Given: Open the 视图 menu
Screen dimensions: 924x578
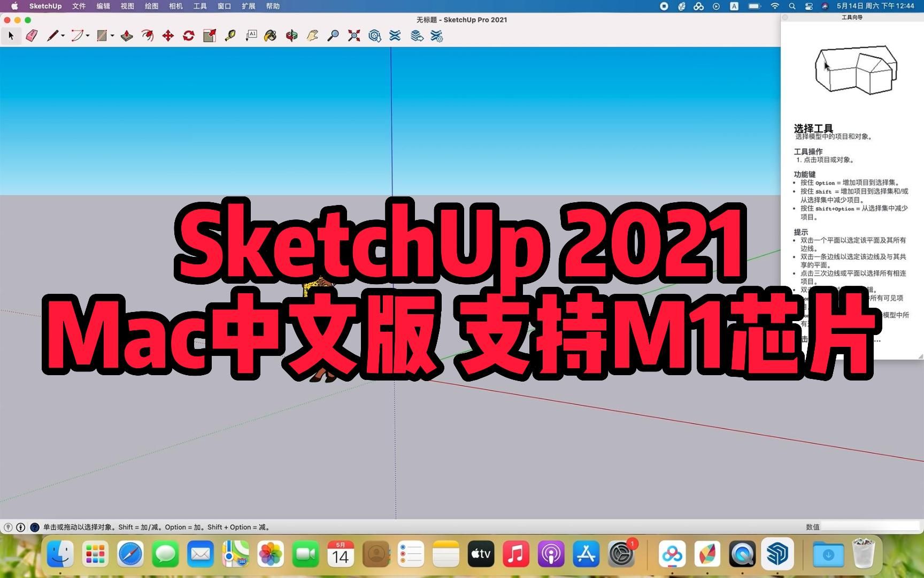Looking at the screenshot, I should (127, 6).
